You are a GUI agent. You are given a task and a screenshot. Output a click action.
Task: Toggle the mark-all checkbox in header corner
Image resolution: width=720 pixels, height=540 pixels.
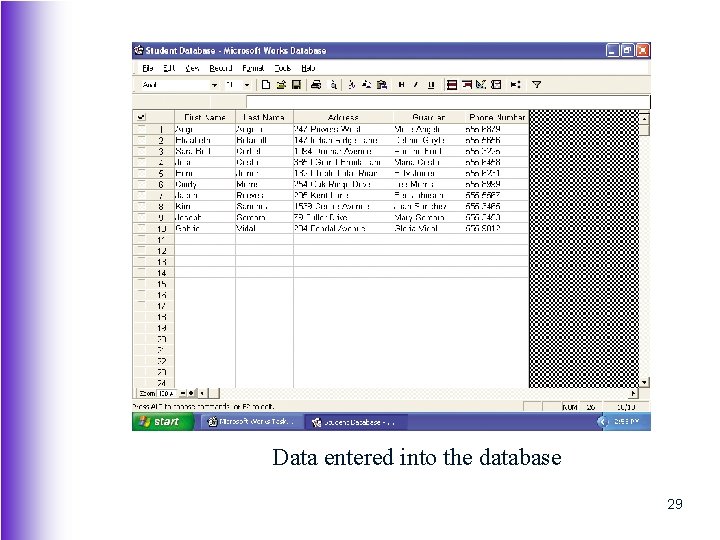[x=141, y=117]
